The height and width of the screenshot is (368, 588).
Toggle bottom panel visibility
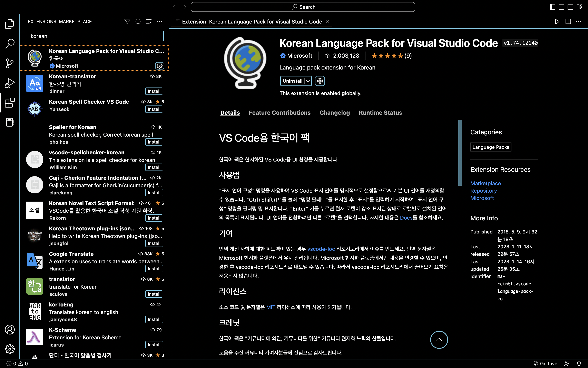[x=561, y=7]
